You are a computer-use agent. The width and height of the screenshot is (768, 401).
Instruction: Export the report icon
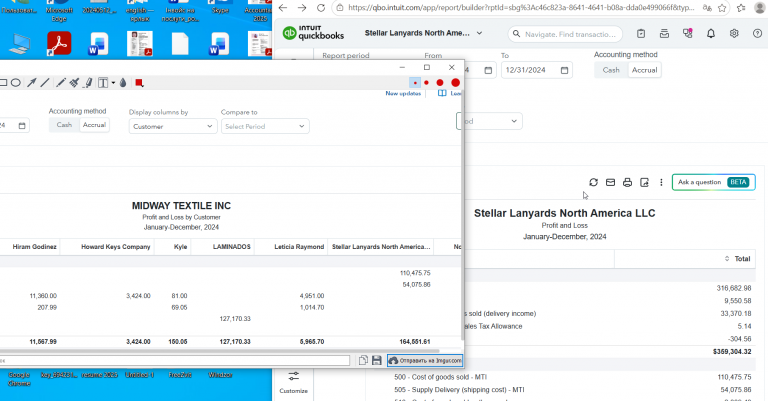click(644, 182)
